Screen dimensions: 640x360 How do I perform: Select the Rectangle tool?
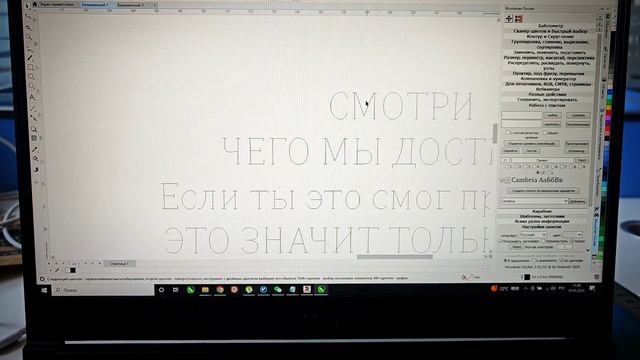point(30,67)
